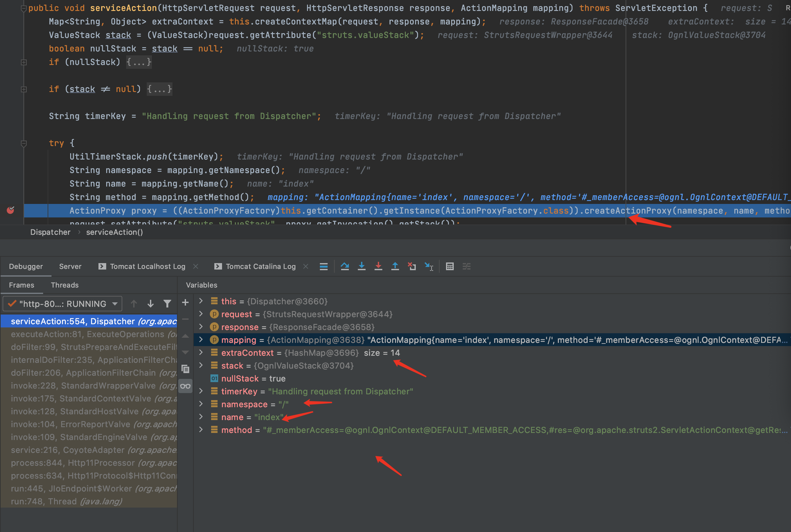
Task: Open the thread selector dropdown
Action: click(62, 304)
